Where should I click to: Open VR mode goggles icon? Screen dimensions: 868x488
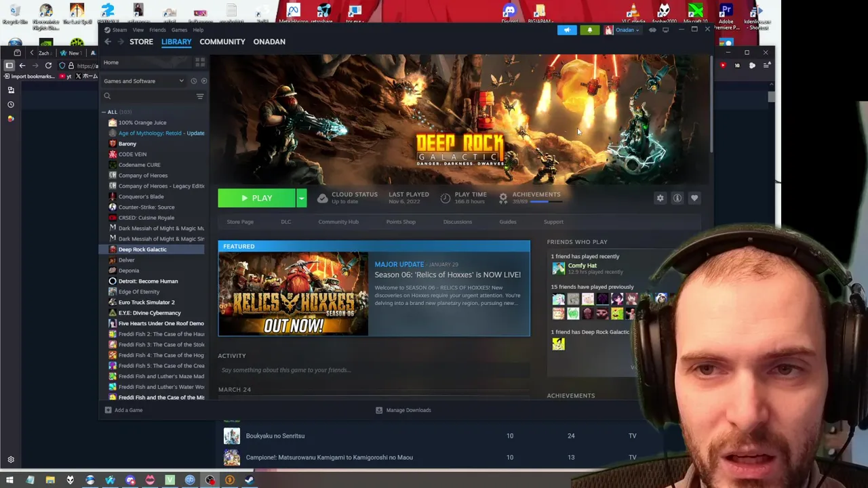click(x=652, y=30)
